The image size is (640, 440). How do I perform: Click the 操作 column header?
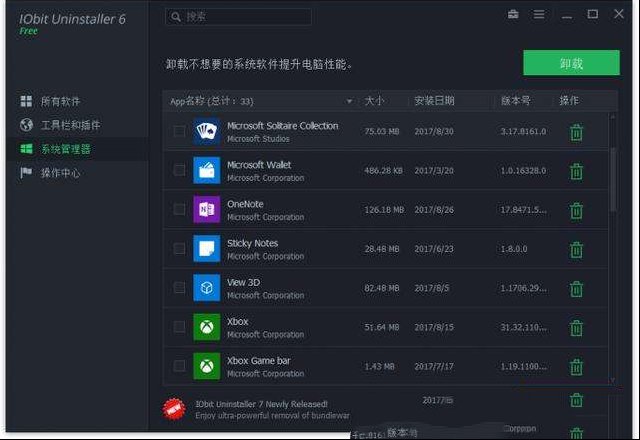569,100
